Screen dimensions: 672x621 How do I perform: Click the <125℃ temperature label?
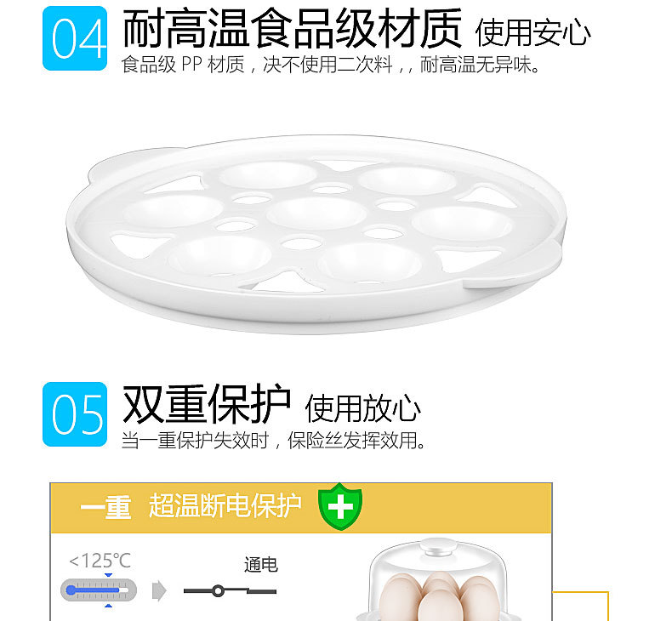click(x=100, y=561)
